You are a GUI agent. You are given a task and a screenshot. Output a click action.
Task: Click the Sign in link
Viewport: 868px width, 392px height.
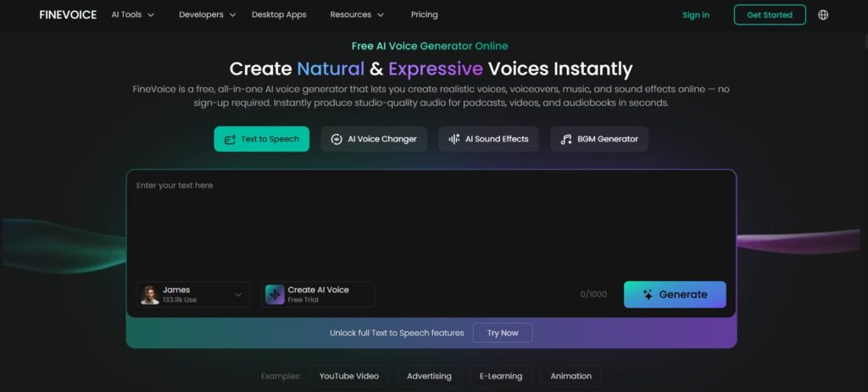point(696,15)
